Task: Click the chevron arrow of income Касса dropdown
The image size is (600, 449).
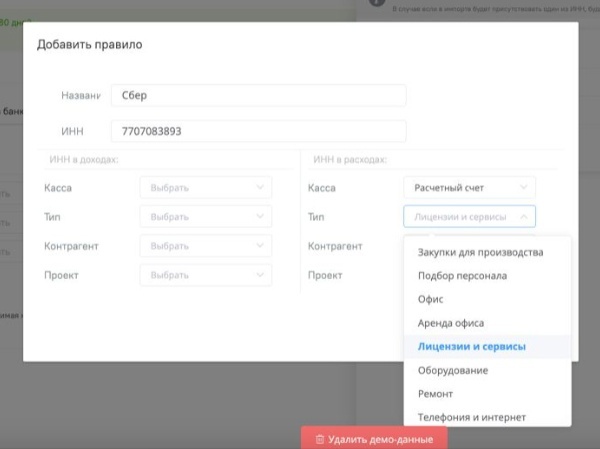Action: 260,187
